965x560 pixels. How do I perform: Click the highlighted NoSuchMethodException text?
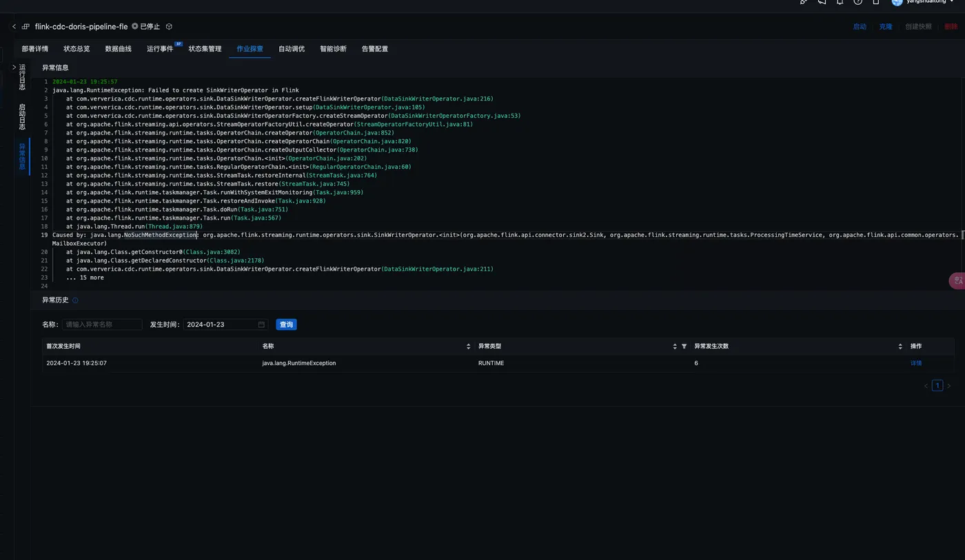click(161, 235)
